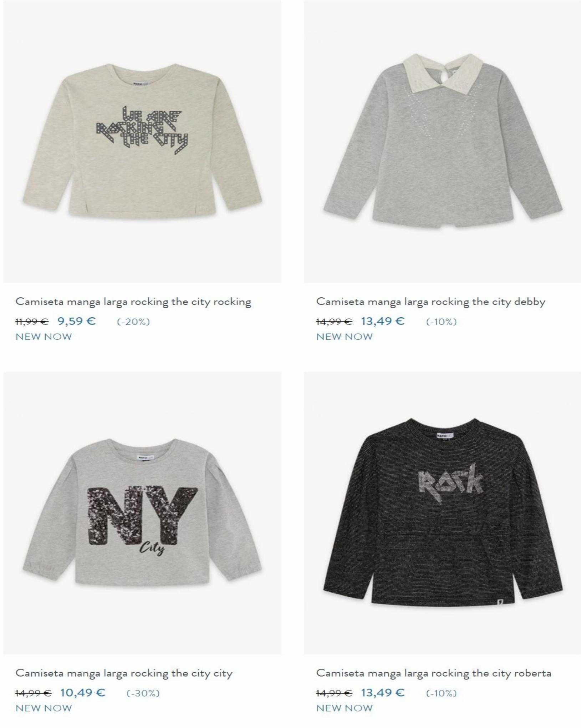Click NEW NOW label under debby shirt

pyautogui.click(x=344, y=337)
